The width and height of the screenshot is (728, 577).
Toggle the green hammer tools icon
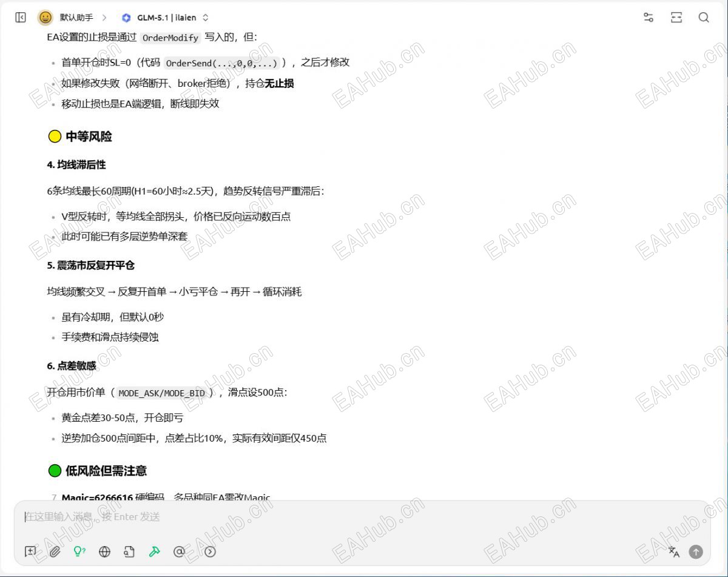click(x=154, y=552)
